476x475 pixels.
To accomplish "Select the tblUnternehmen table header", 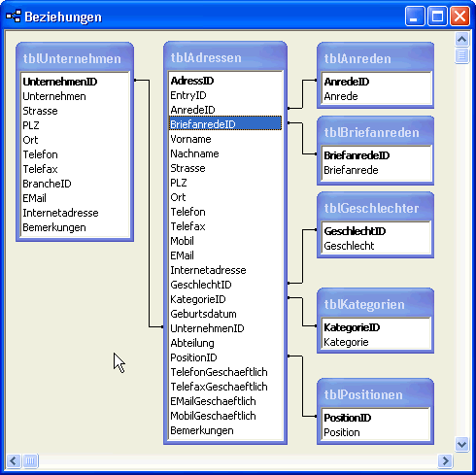I will click(x=75, y=58).
